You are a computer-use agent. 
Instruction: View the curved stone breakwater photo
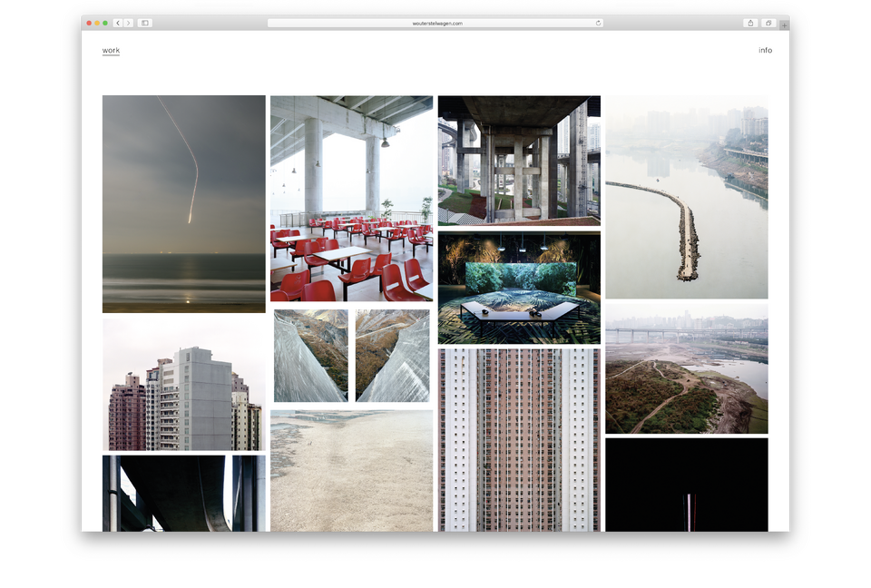point(687,197)
